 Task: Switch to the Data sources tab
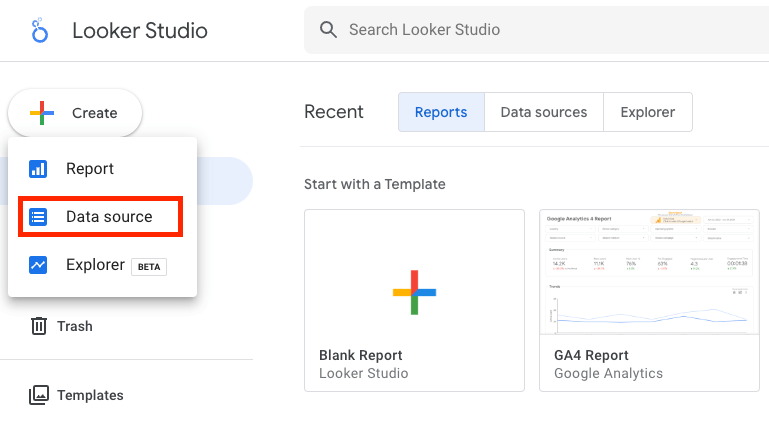(544, 112)
